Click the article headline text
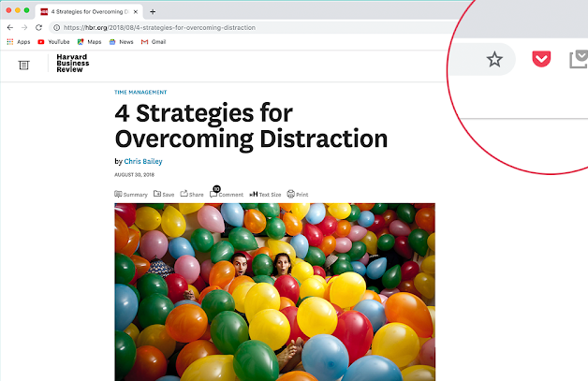Screen dimensions: 588x381 pos(251,126)
